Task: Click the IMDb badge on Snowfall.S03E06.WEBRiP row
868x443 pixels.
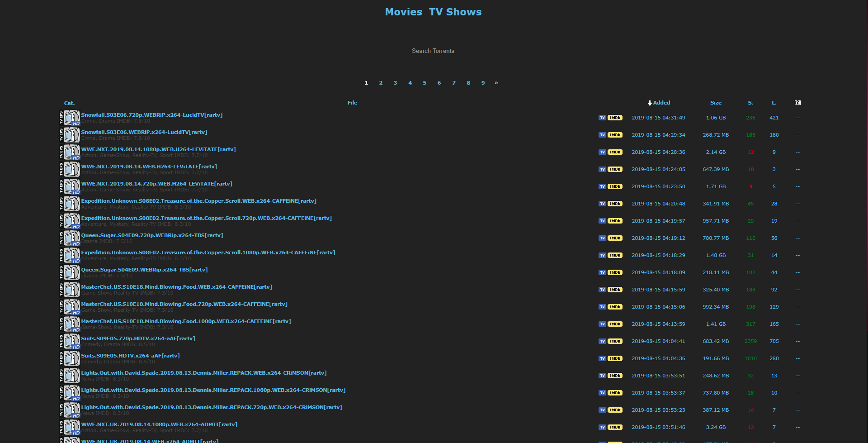Action: [x=615, y=135]
